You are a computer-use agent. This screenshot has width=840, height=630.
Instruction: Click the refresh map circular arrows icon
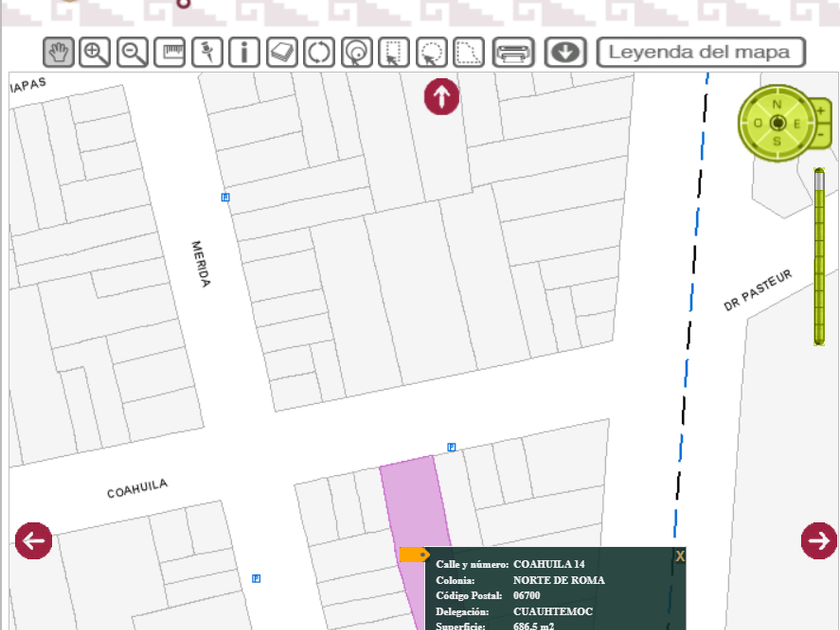tap(319, 52)
